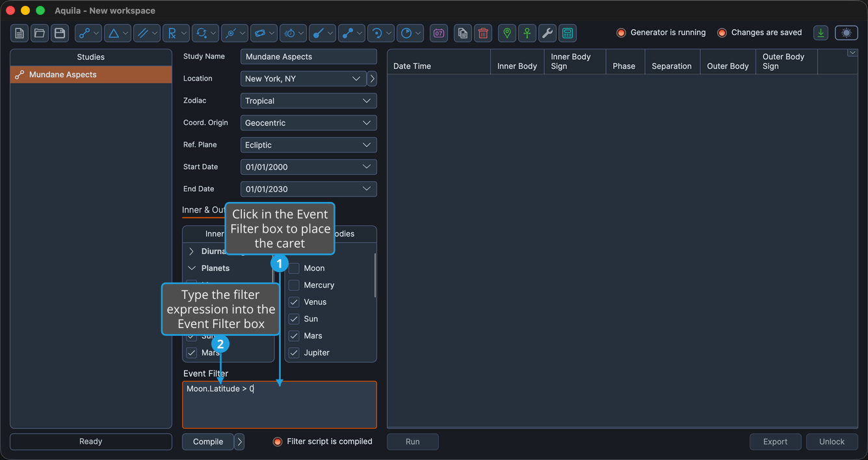Open settings with the wrench icon
The image size is (868, 460).
point(547,33)
